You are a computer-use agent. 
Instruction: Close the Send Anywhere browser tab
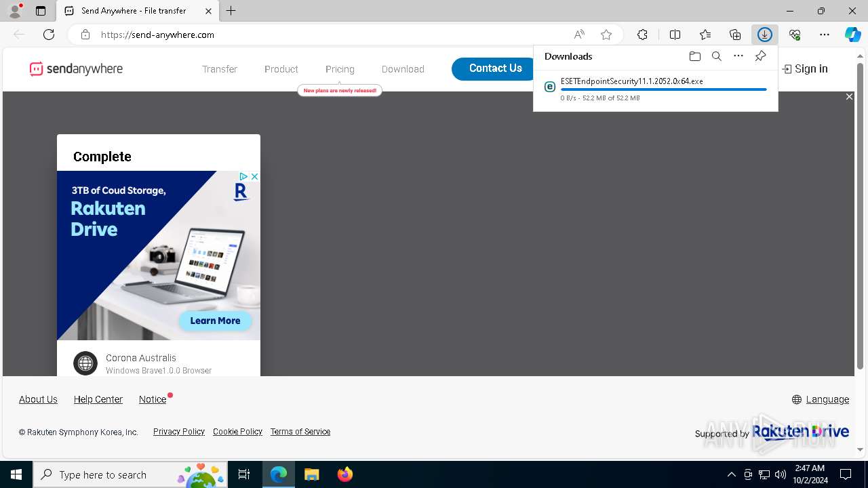208,11
